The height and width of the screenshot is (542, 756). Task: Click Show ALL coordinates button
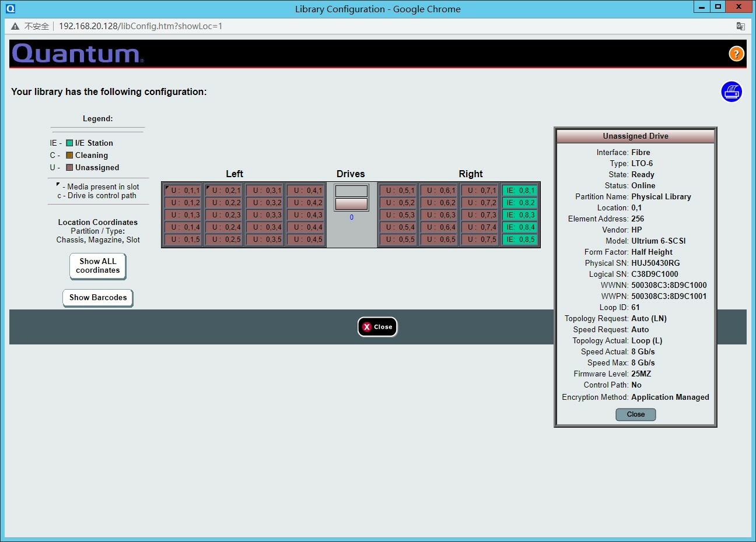(x=98, y=266)
